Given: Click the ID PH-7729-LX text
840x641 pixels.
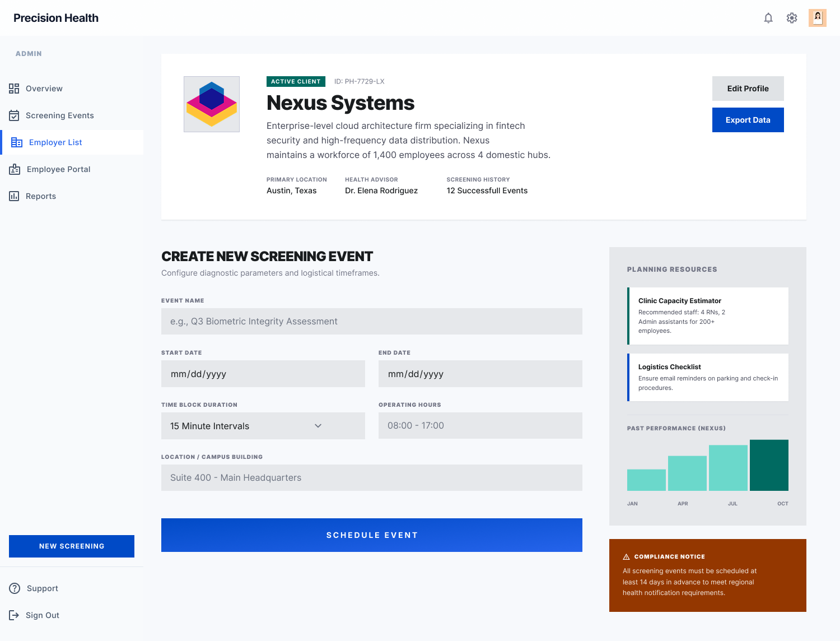Looking at the screenshot, I should (x=359, y=81).
